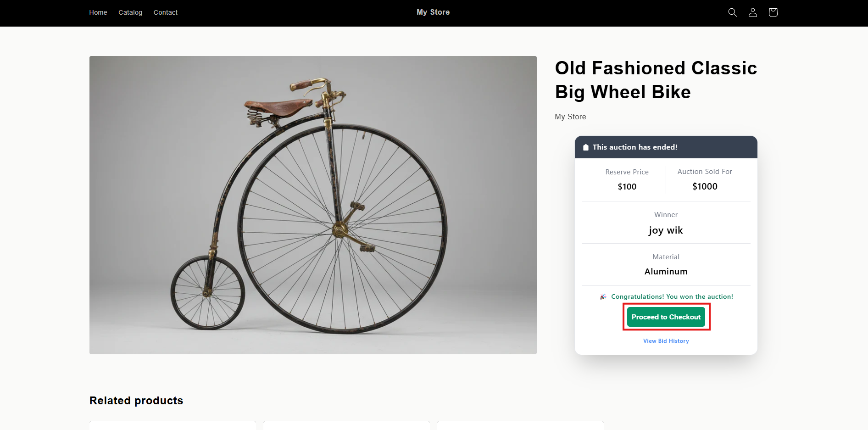Screen dimensions: 868x430
Task: Open the View Bid History link
Action: coord(666,341)
